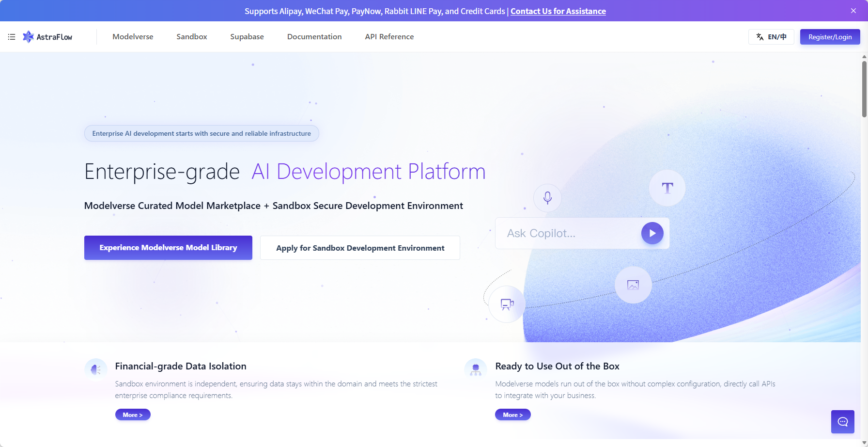Click the microphone voice icon
This screenshot has height=447, width=868.
coord(547,198)
